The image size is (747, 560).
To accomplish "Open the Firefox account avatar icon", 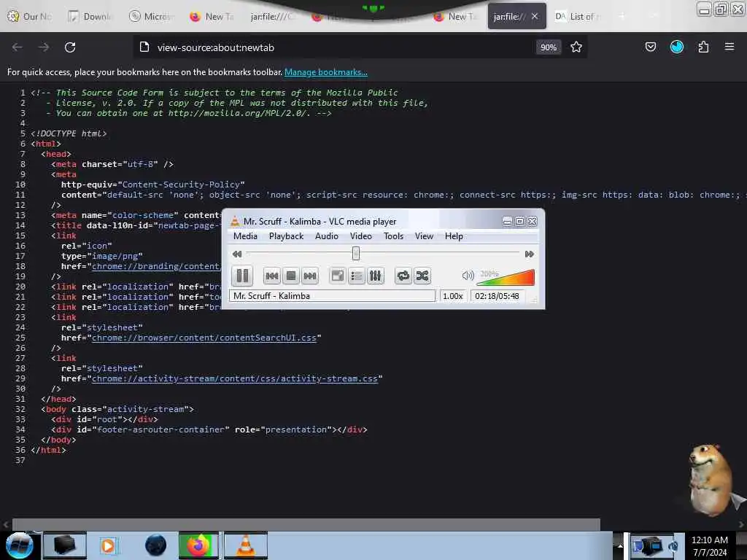I will [677, 47].
